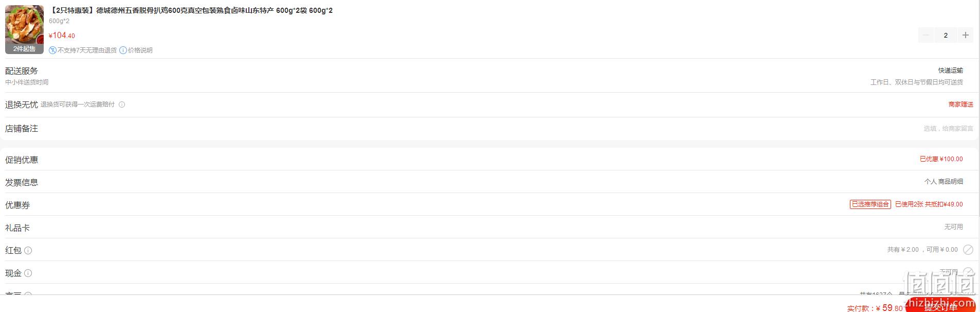This screenshot has height=312, width=980.
Task: Decrease quantity with the minus button
Action: pyautogui.click(x=926, y=35)
